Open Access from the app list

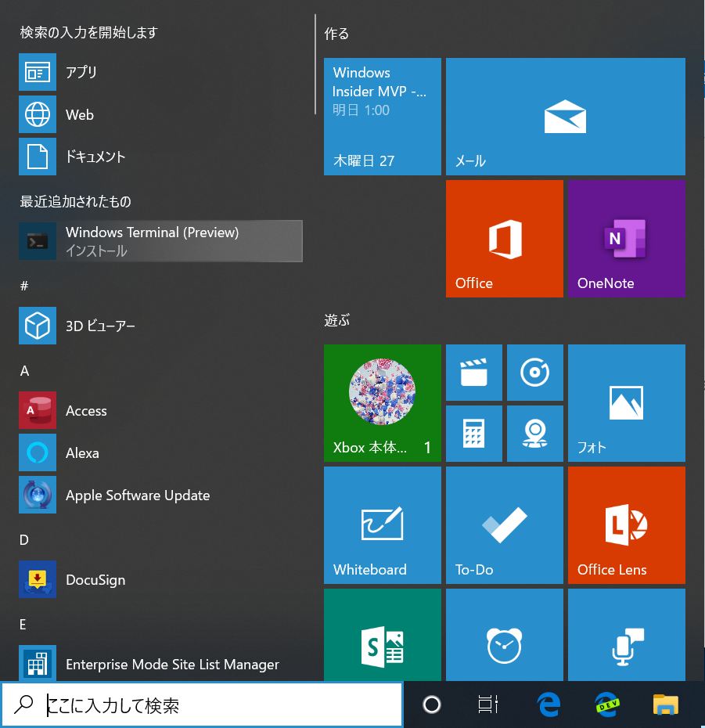click(160, 410)
